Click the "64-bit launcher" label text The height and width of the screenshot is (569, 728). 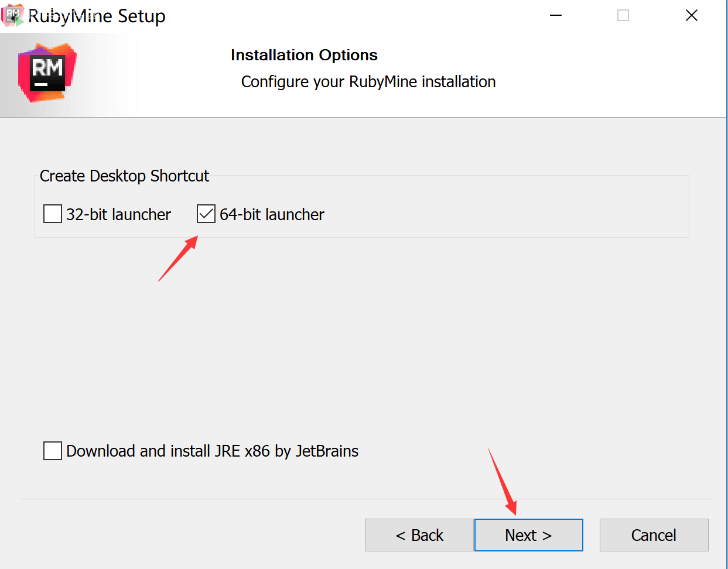click(272, 215)
